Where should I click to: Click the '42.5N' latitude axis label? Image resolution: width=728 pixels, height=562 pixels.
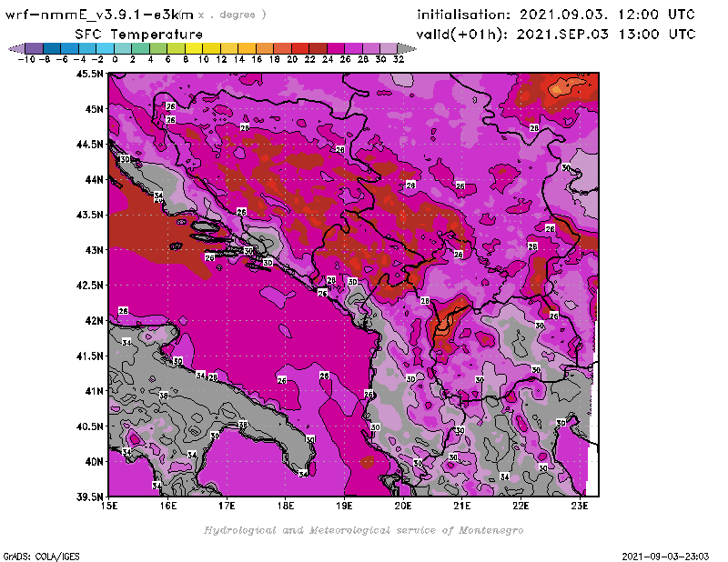pos(89,286)
